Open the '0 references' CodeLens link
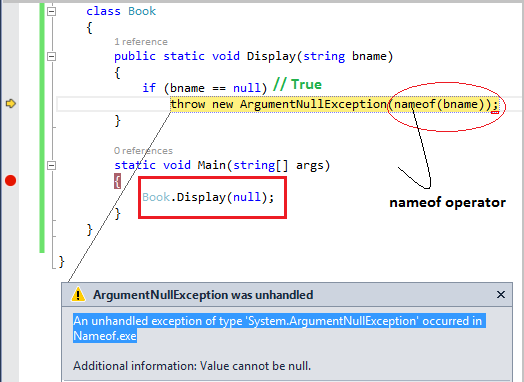Image resolution: width=524 pixels, height=382 pixels. pos(143,151)
